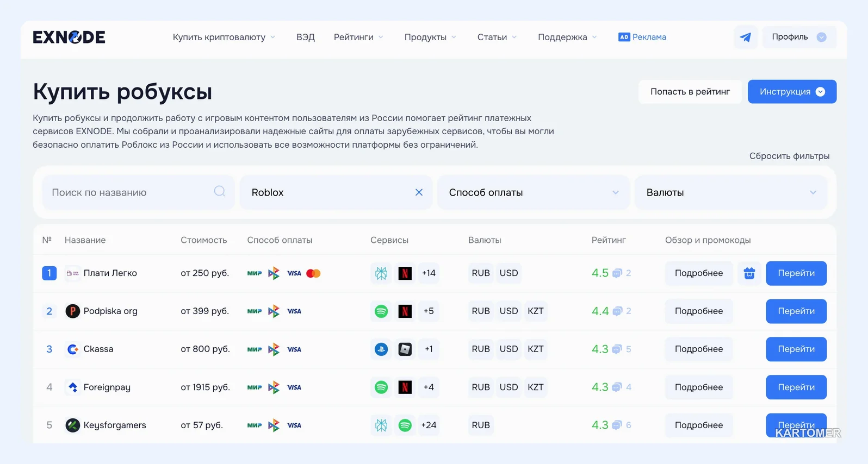Click Подробнее for Ckassa
The height and width of the screenshot is (464, 868).
[x=699, y=349]
